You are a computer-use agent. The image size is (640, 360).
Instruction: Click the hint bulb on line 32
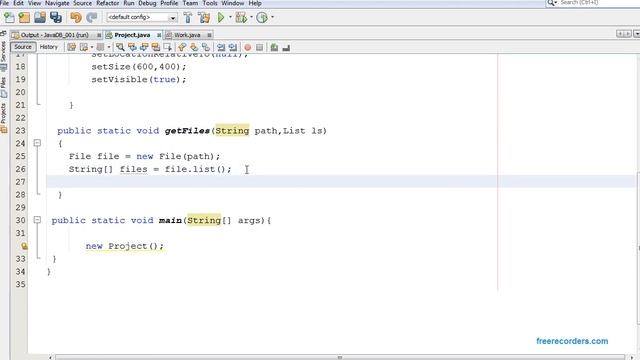[x=24, y=246]
